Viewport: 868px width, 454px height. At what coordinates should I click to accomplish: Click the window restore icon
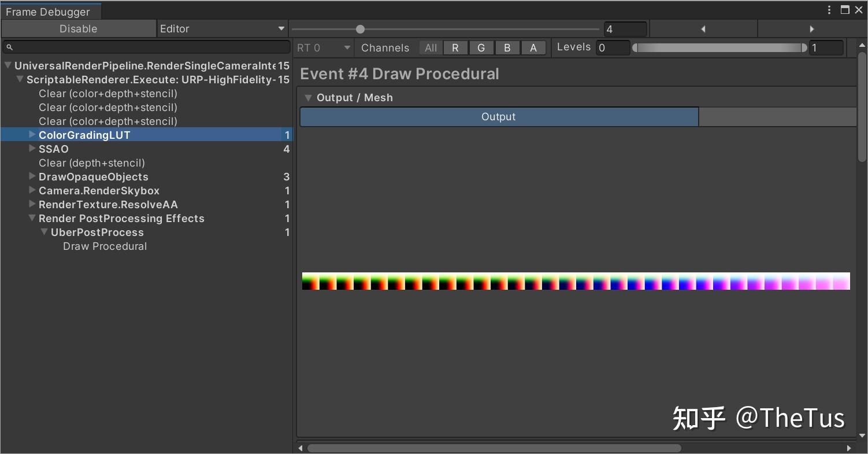pyautogui.click(x=844, y=9)
